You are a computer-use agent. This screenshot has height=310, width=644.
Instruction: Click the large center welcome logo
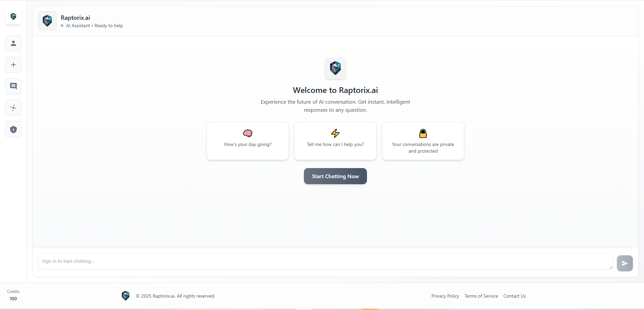pyautogui.click(x=335, y=68)
